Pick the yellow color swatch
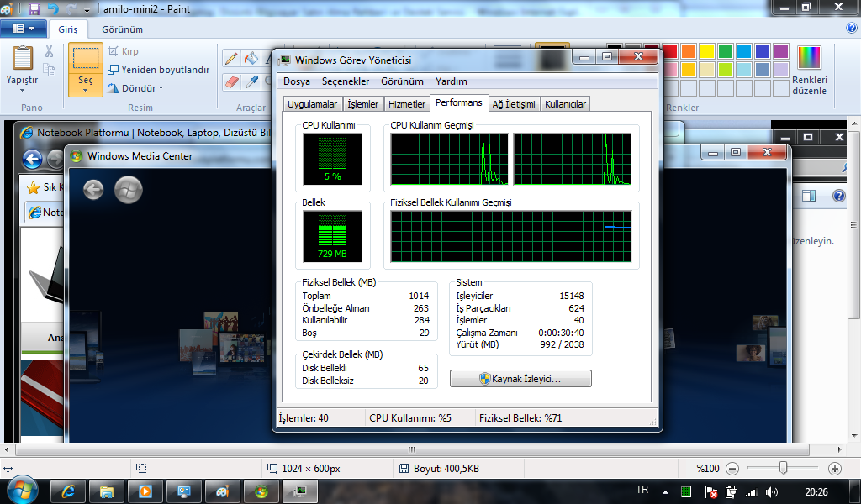Screen dimensions: 861x504 (x=707, y=51)
